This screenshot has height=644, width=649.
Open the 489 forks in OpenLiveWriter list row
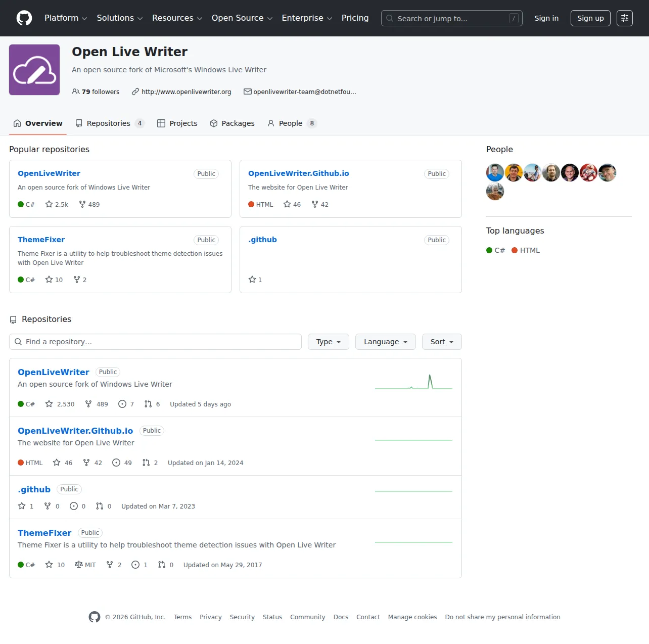tap(97, 404)
